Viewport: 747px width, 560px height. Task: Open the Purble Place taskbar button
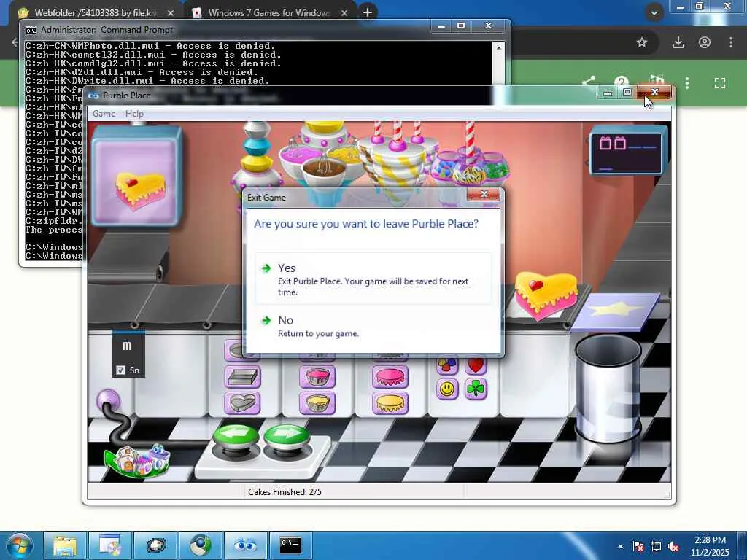click(246, 545)
